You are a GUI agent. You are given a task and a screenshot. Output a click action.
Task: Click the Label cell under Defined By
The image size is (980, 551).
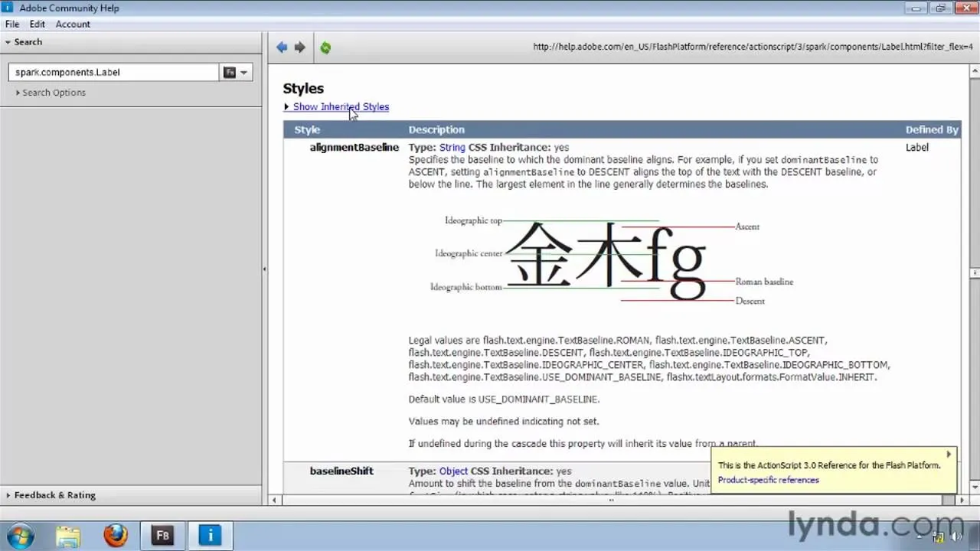click(x=916, y=148)
